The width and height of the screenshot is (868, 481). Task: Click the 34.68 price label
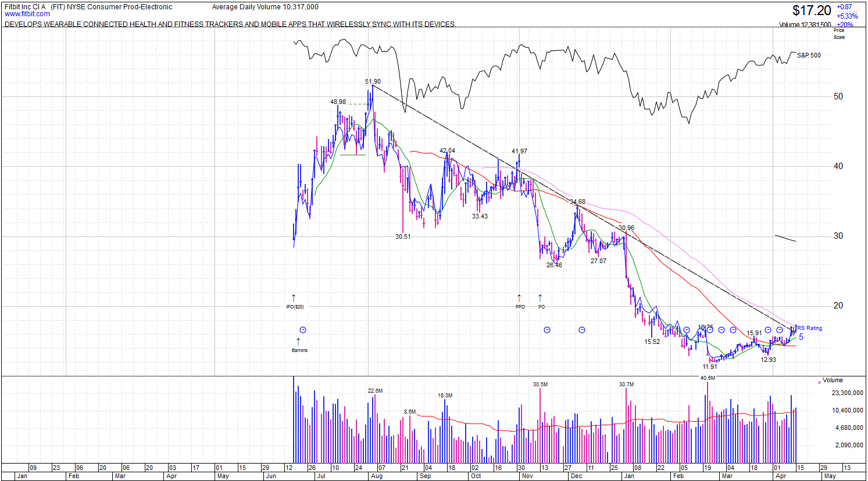coord(577,202)
